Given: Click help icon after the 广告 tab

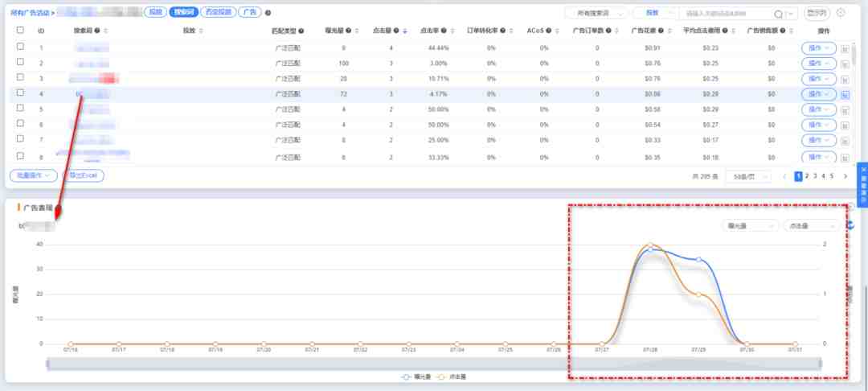Looking at the screenshot, I should [x=268, y=13].
